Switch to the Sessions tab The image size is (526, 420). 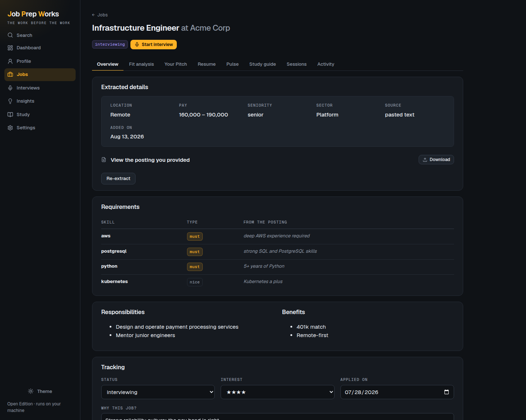(x=297, y=64)
